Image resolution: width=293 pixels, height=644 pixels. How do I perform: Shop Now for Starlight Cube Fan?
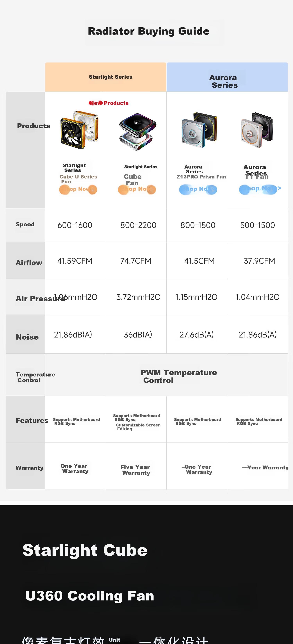(137, 189)
